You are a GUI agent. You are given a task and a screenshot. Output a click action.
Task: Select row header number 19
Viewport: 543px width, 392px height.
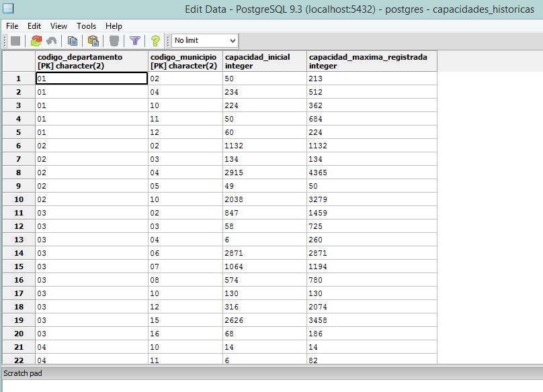tap(19, 320)
